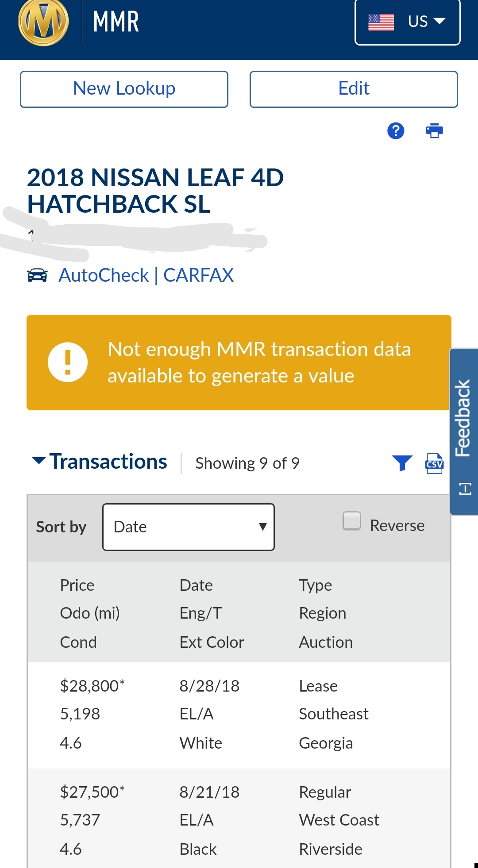
Task: Click the $28,800 price entry
Action: click(x=93, y=686)
